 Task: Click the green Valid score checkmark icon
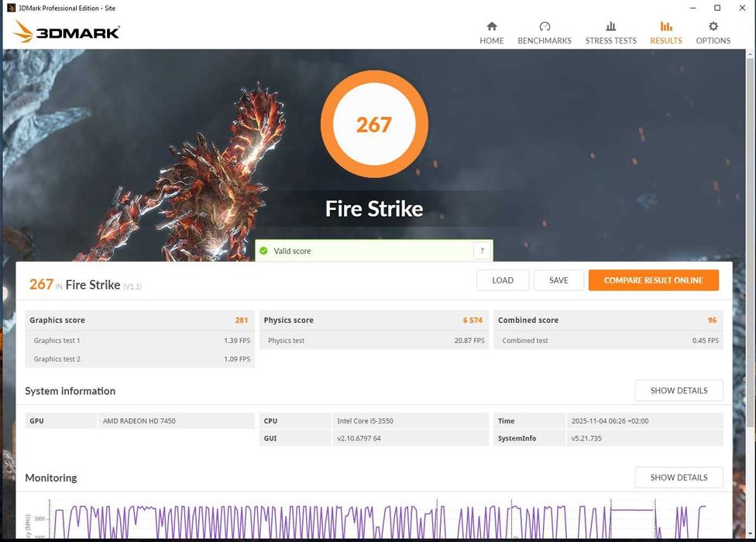pyautogui.click(x=263, y=251)
